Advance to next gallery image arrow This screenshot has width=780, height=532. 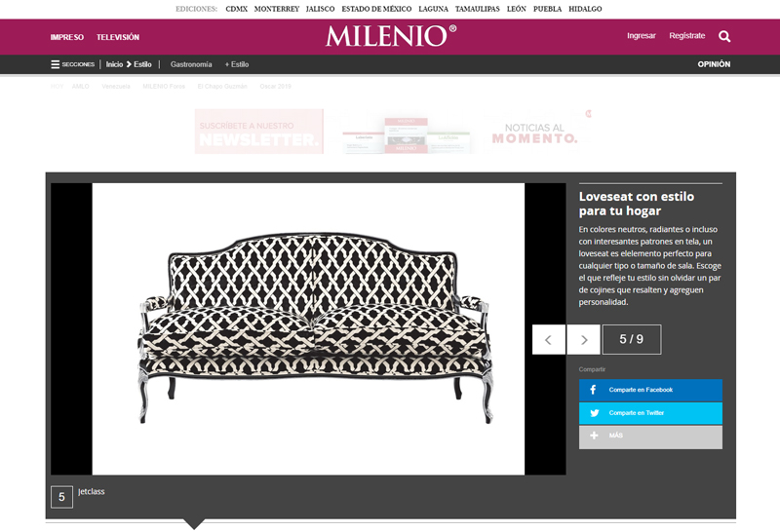[x=584, y=340]
